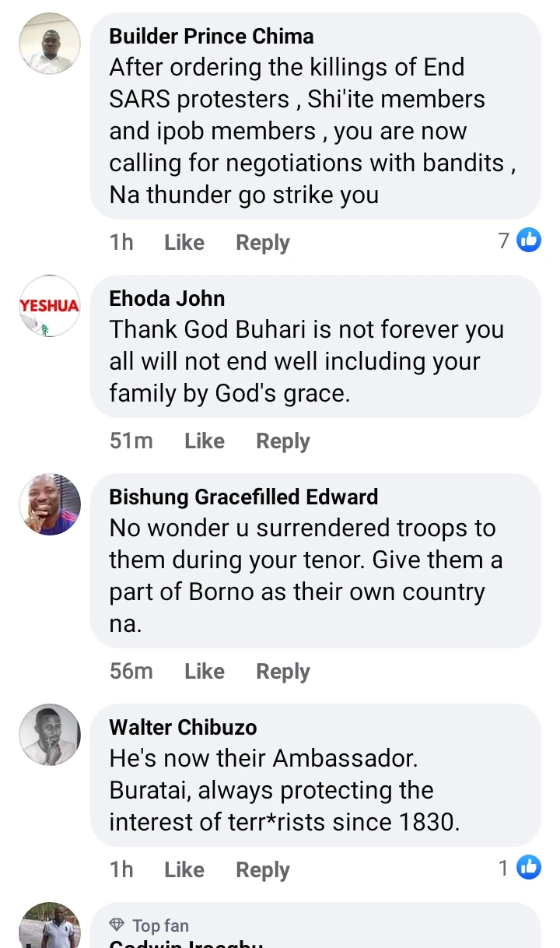560x948 pixels.
Task: Click the 7 reactions count
Action: [504, 241]
